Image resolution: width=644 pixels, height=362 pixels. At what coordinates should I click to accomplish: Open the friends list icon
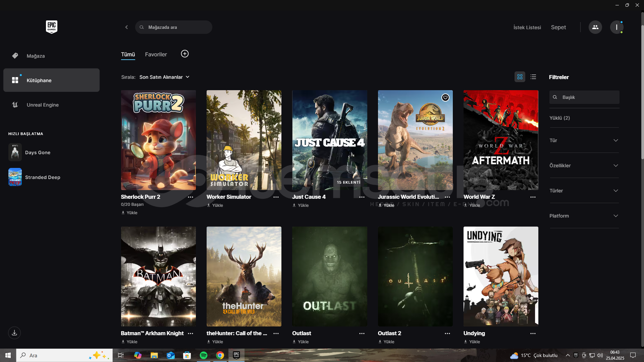point(595,27)
